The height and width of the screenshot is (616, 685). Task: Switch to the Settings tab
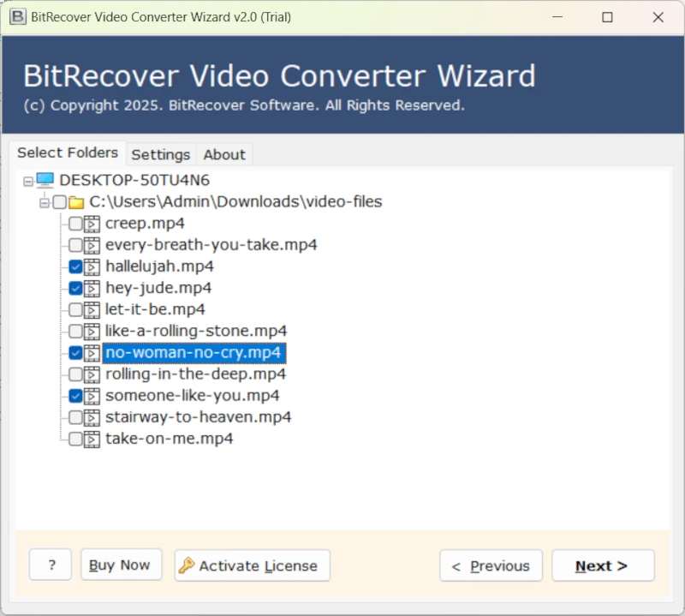point(161,155)
